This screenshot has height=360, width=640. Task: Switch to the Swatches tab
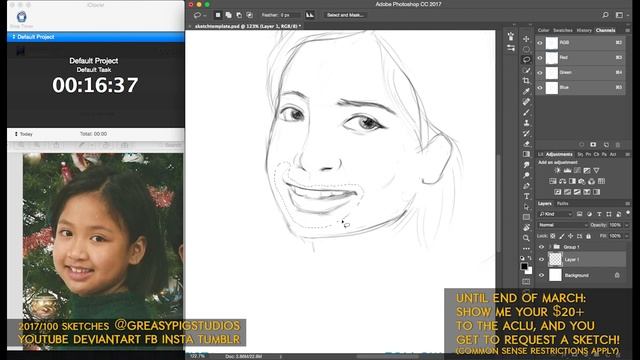click(x=562, y=30)
